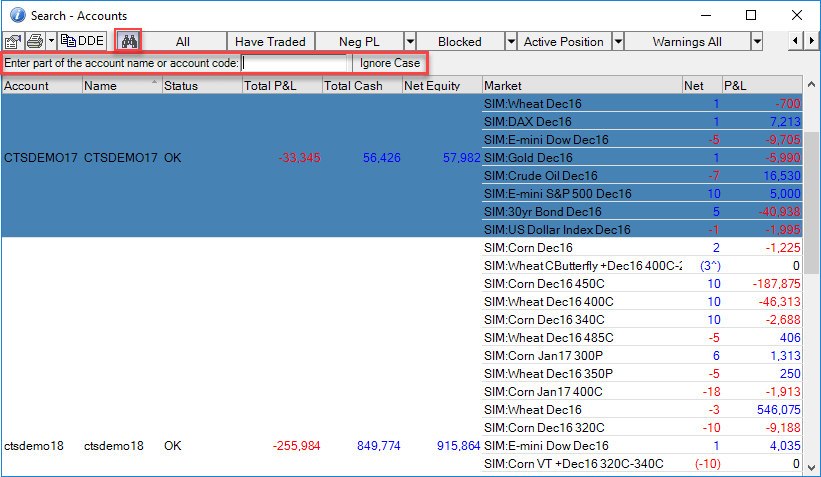
Task: Click the Blocked filter button
Action: (459, 42)
